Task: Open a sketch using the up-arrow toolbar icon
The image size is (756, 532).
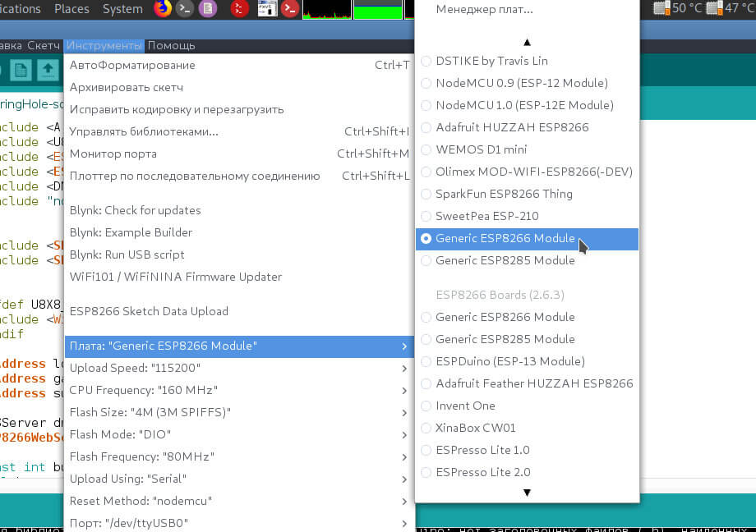Action: (x=48, y=70)
